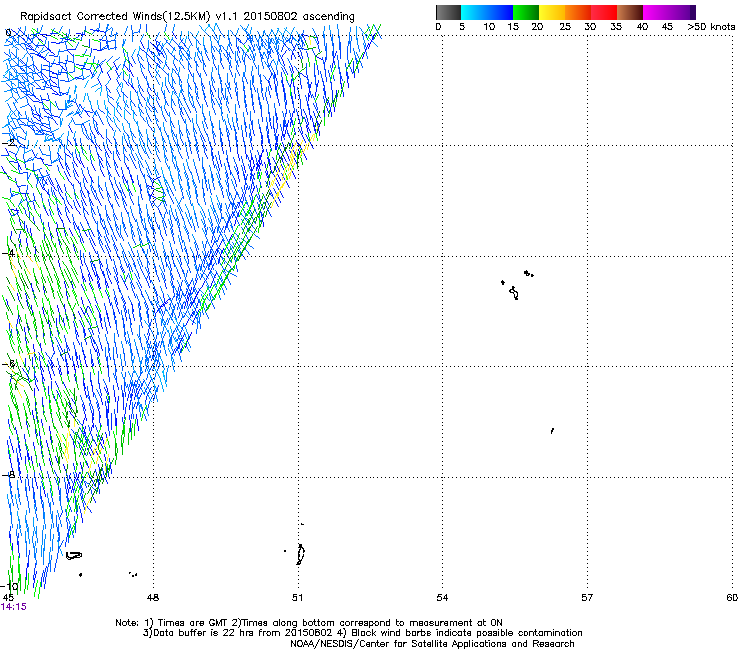Click the '-10' latitude axis label

click(x=10, y=586)
